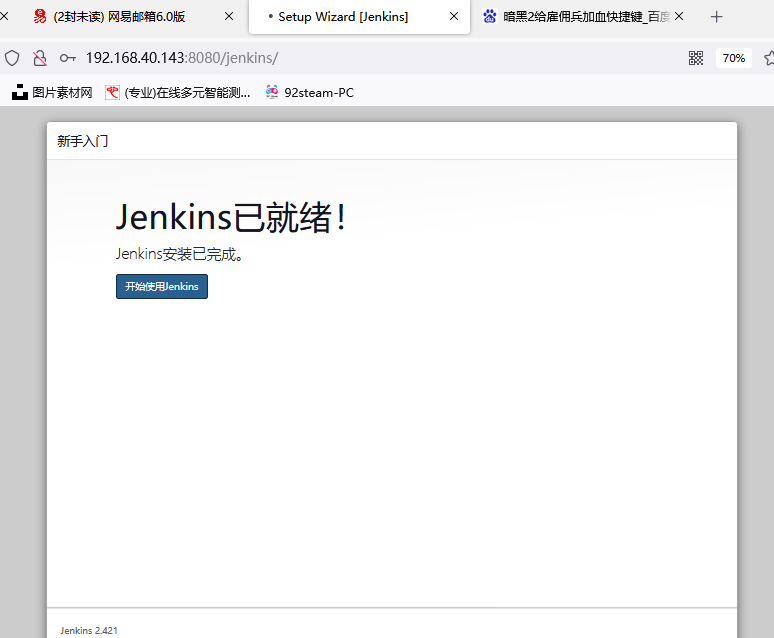Click the Jenkins安装已完成。 text
This screenshot has height=638, width=774.
click(179, 254)
